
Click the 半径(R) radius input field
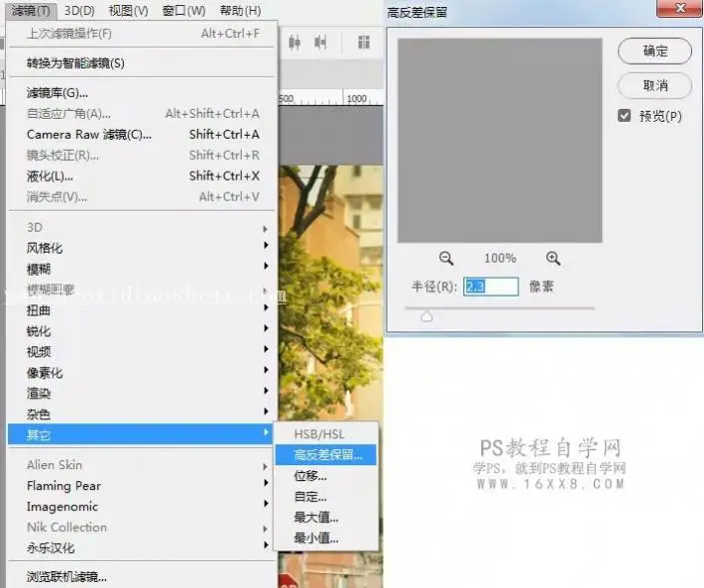point(491,287)
